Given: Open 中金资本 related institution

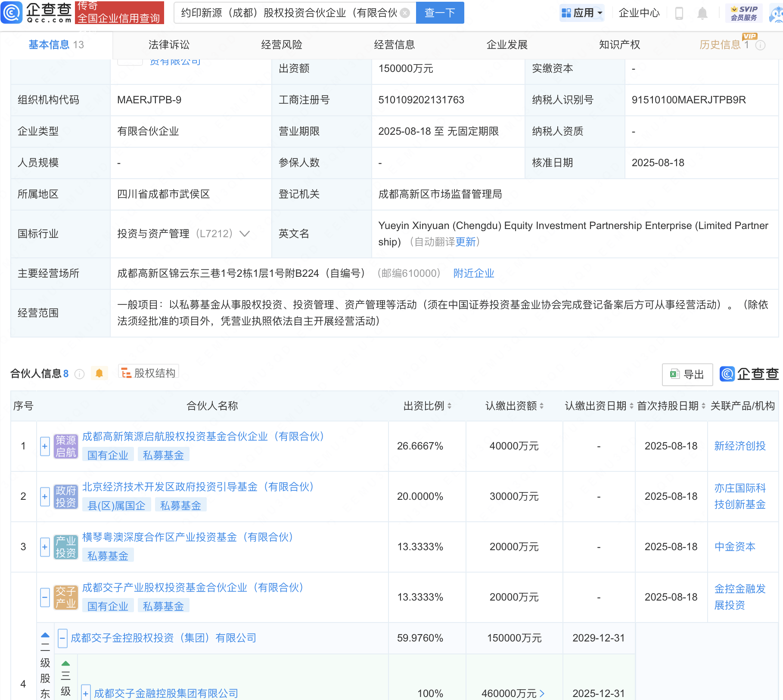Looking at the screenshot, I should (735, 547).
